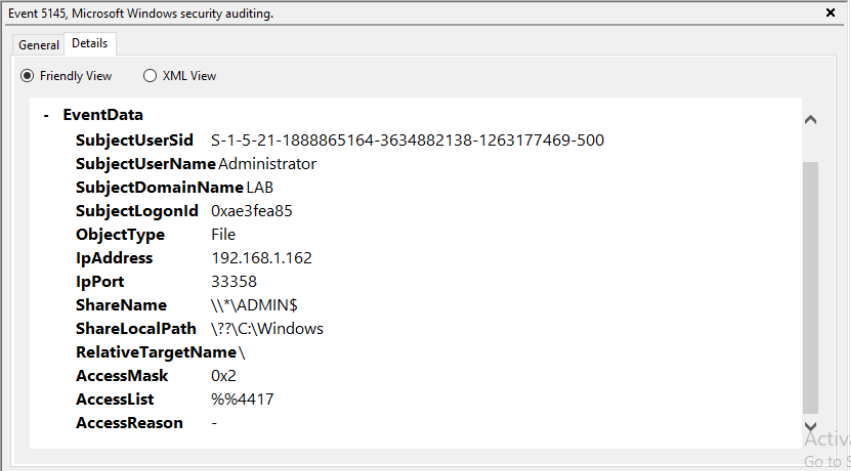Close the Event 5145 pane
The width and height of the screenshot is (851, 471).
click(x=830, y=13)
